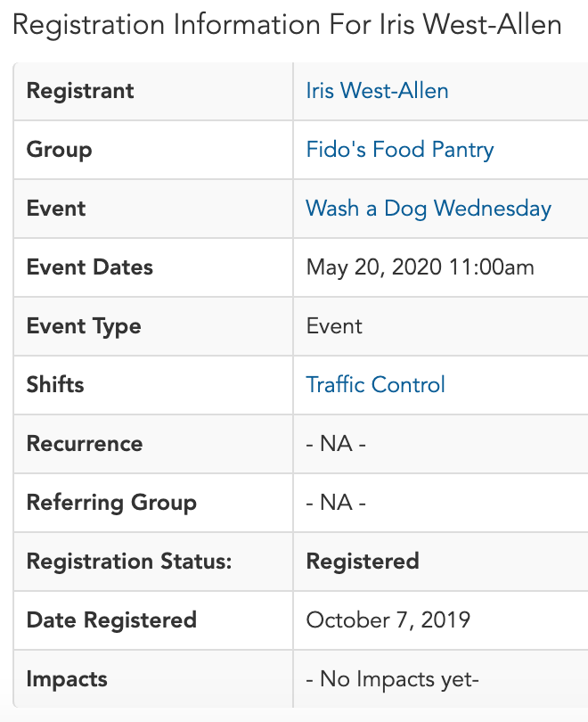
Task: Click the Recurrence NA value
Action: pyautogui.click(x=336, y=444)
